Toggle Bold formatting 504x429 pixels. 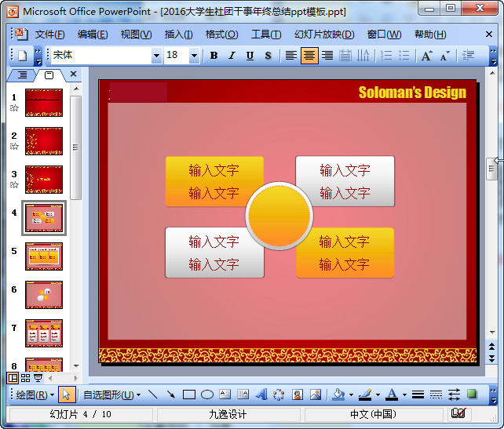[214, 56]
